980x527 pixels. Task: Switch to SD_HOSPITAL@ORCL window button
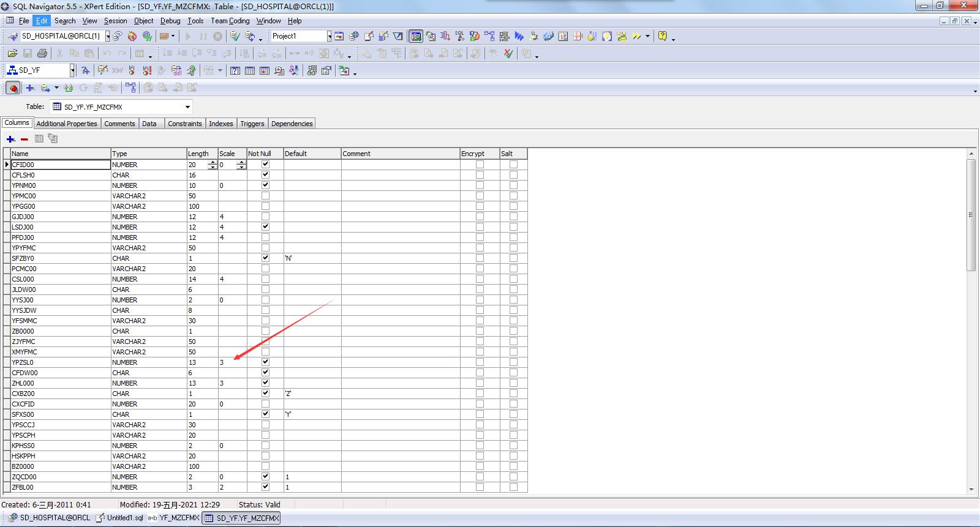point(49,518)
